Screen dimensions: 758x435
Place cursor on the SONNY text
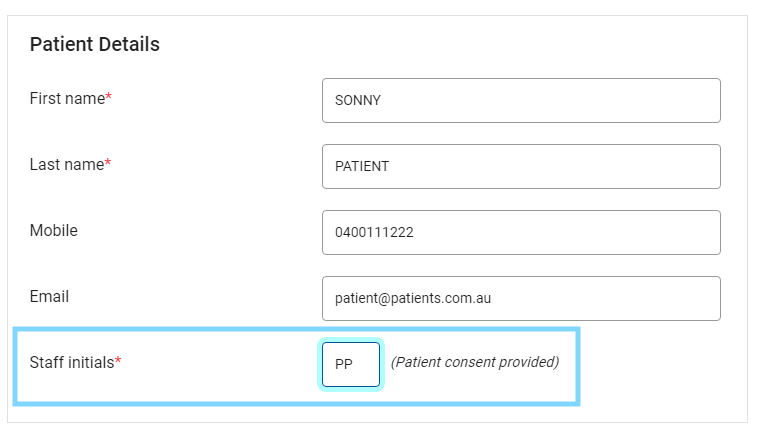(x=358, y=101)
